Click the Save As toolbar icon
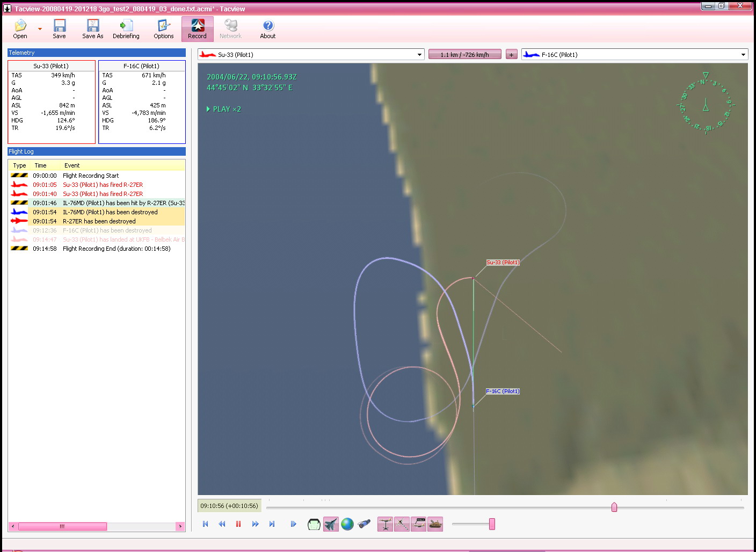The height and width of the screenshot is (552, 756). [x=92, y=29]
